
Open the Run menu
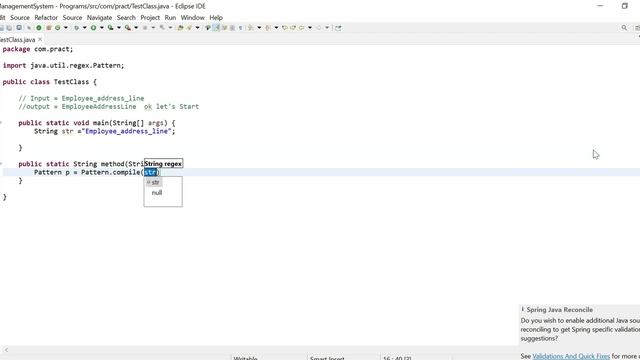(170, 18)
